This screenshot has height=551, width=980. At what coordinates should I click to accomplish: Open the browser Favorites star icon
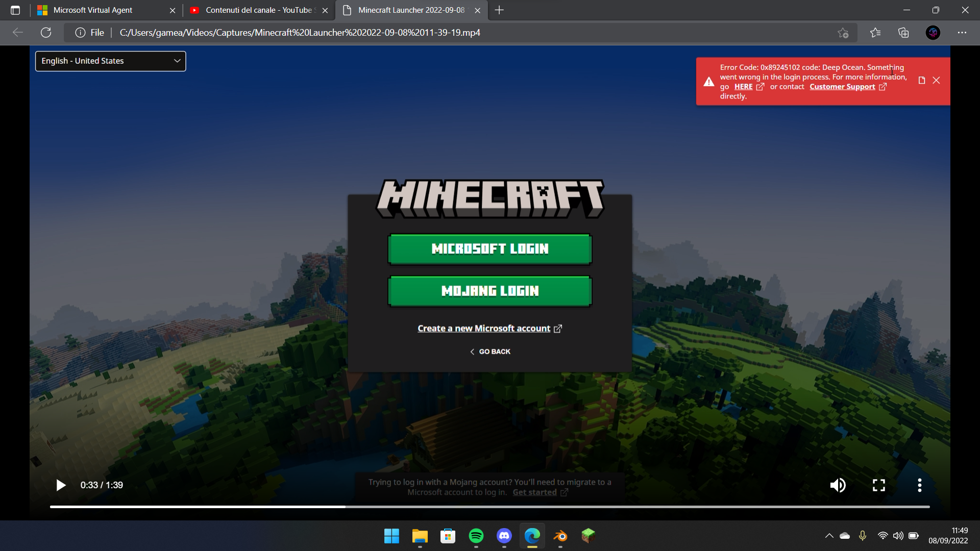click(x=875, y=33)
